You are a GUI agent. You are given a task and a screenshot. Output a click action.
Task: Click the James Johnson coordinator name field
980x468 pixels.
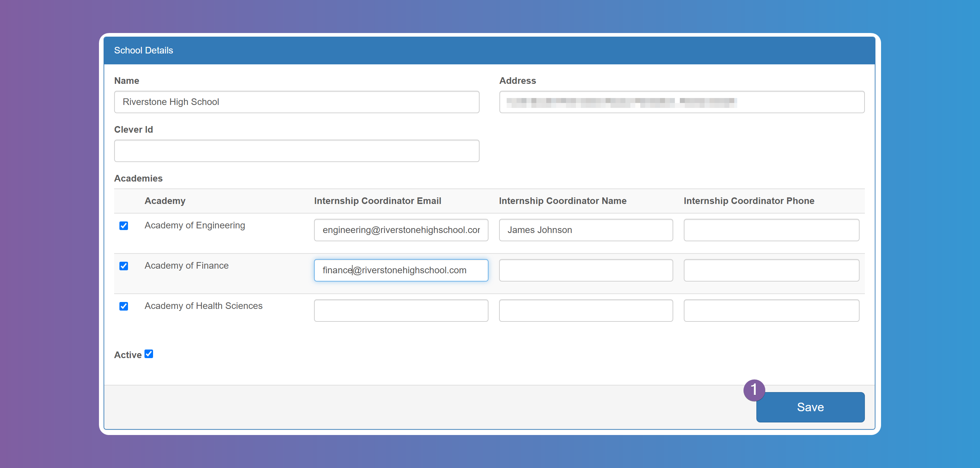click(x=585, y=230)
